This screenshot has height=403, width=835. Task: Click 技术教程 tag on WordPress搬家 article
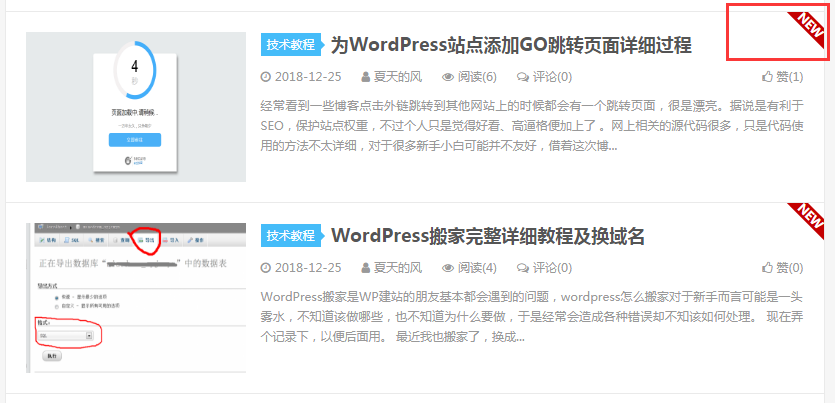pyautogui.click(x=292, y=235)
